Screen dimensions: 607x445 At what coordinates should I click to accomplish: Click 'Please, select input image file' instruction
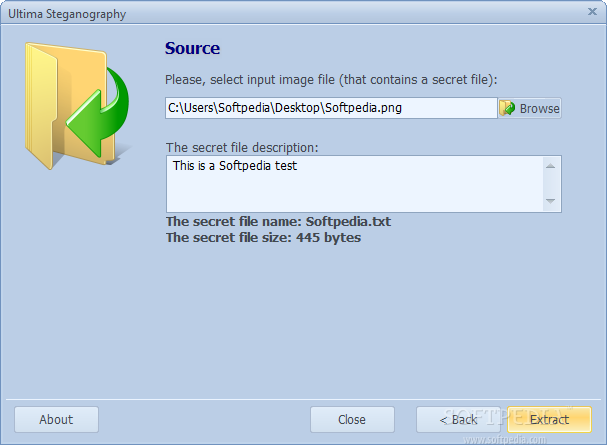331,80
